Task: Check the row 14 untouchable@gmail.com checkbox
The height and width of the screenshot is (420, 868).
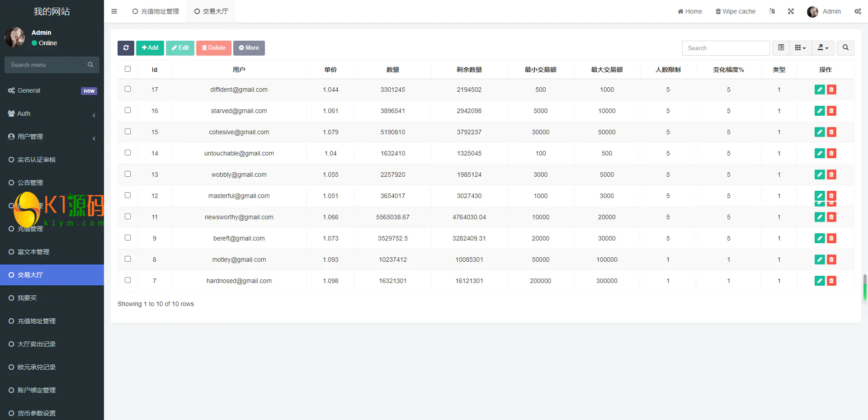Action: coord(128,153)
